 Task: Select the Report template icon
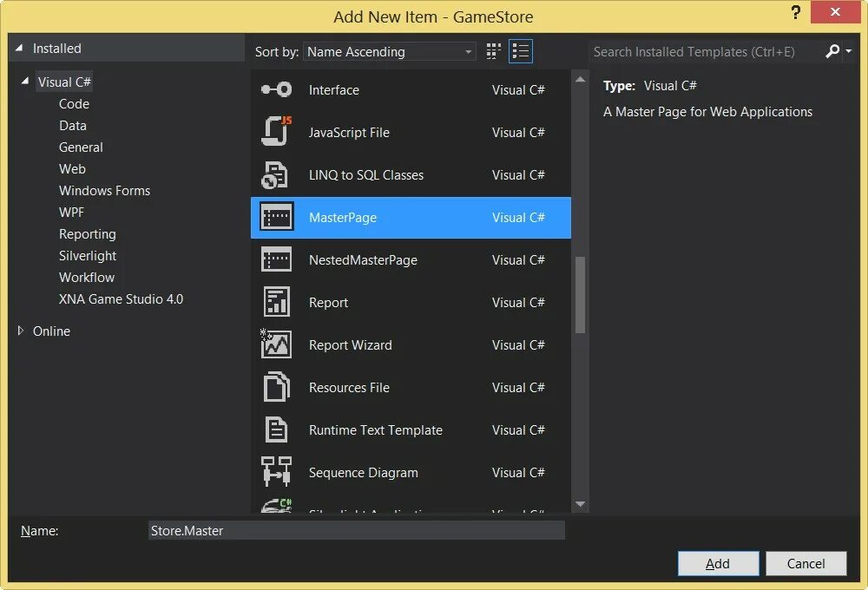click(x=276, y=302)
